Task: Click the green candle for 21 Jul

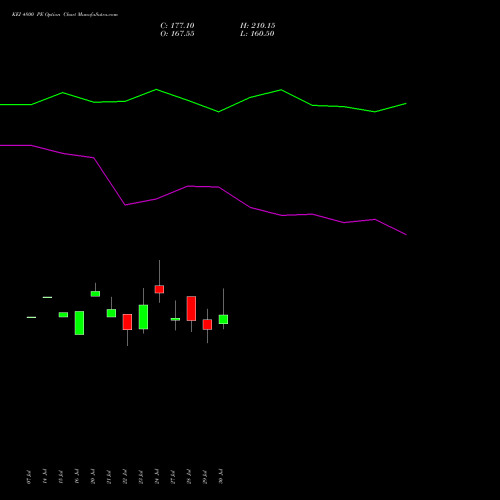Action: [x=111, y=313]
